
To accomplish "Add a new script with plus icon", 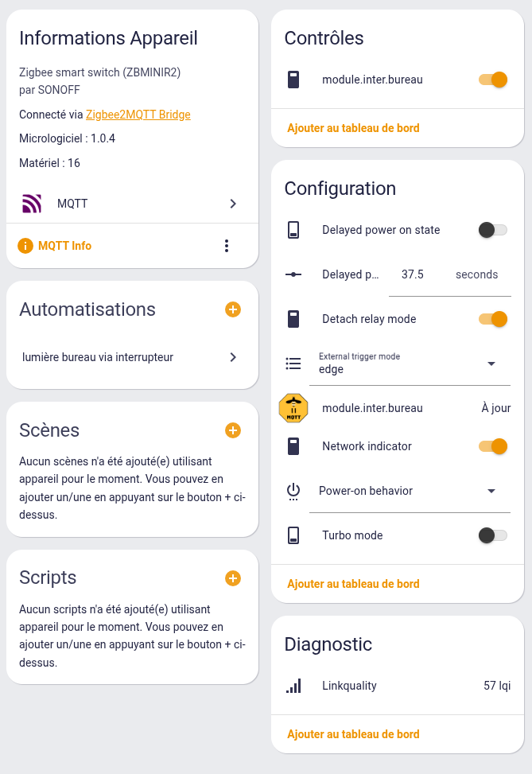I will 233,578.
